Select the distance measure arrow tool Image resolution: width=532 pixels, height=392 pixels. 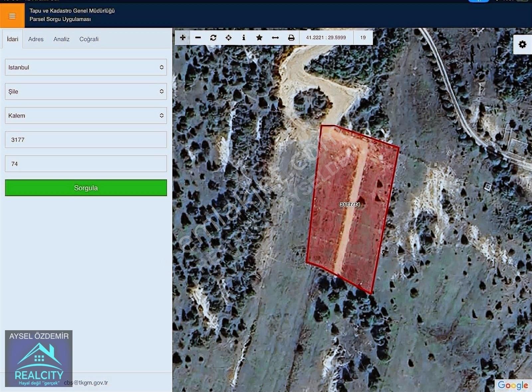[275, 38]
